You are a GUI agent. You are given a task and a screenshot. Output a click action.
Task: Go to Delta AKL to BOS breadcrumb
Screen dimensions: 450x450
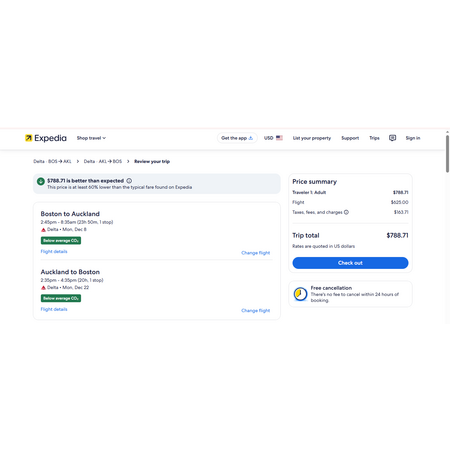(103, 161)
